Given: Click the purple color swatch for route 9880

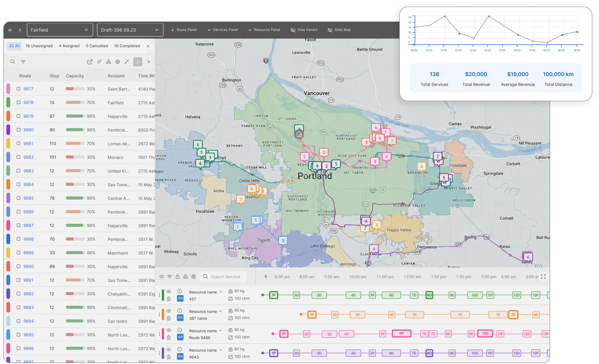Looking at the screenshot, I should pyautogui.click(x=8, y=130).
